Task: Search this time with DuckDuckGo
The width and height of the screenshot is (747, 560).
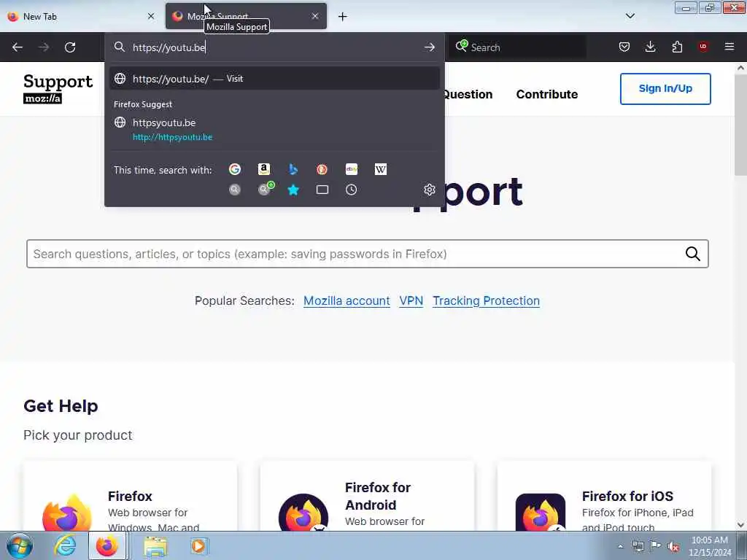Action: [x=322, y=169]
